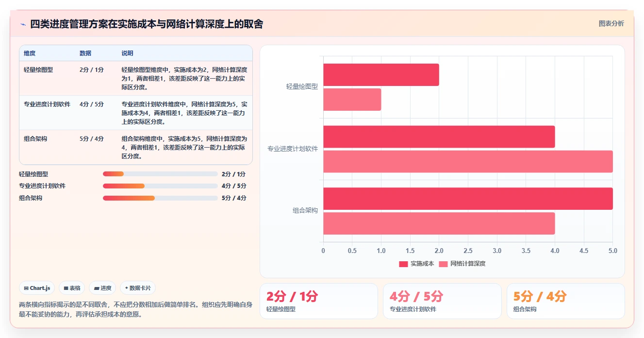The width and height of the screenshot is (644, 338).
Task: Click the 组合架构 实施成本 bar
Action: (468, 199)
